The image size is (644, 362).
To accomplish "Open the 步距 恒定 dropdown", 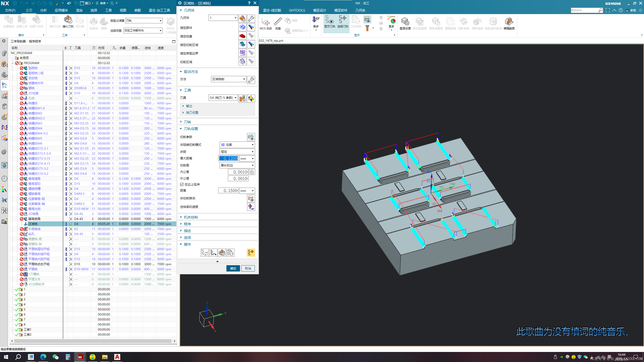I will (237, 152).
